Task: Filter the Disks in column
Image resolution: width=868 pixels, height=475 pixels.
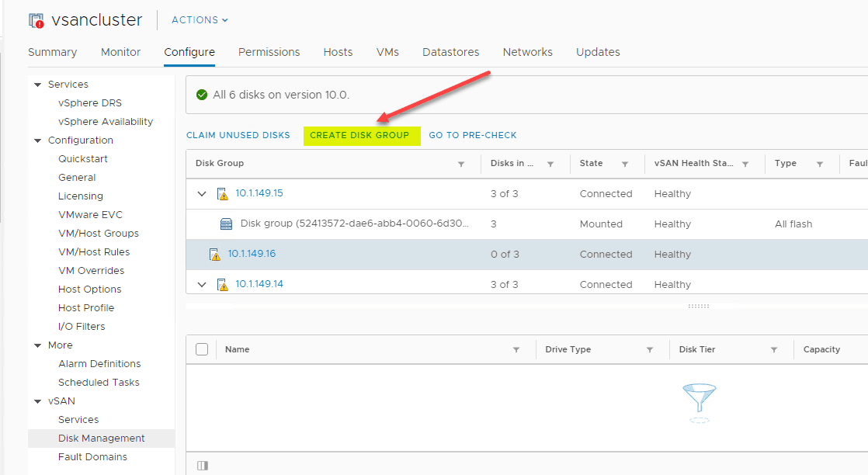Action: (550, 164)
